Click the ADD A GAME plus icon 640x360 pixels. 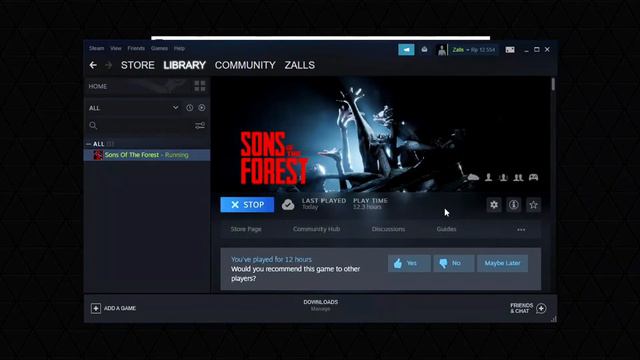click(96, 308)
